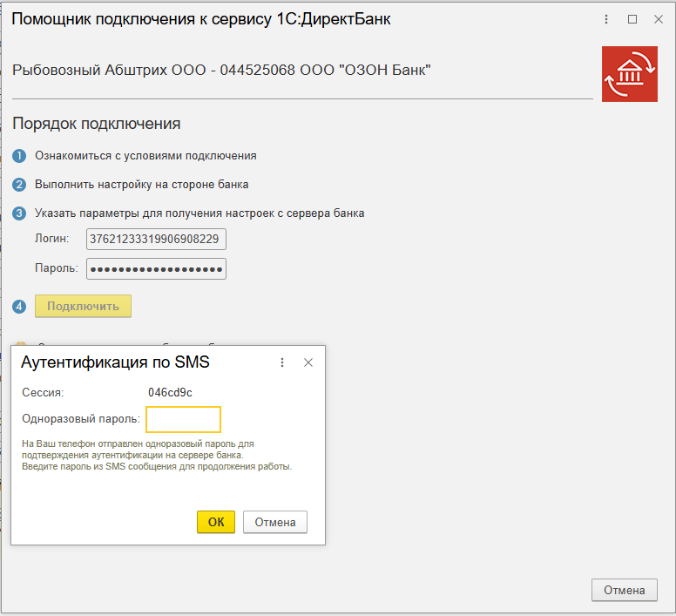Click Отмена in the SMS dialog
Viewport: 676px width, 616px height.
pyautogui.click(x=275, y=522)
